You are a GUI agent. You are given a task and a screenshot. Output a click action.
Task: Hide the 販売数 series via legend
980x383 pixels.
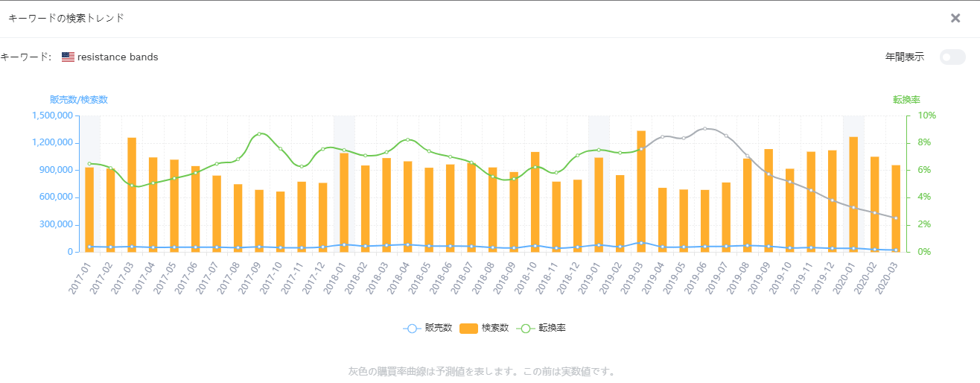click(427, 328)
